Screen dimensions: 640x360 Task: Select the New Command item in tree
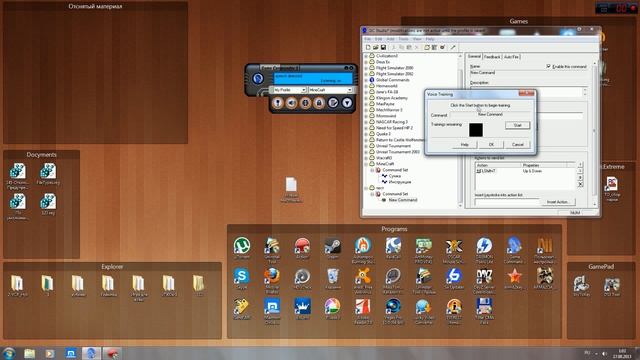coord(403,200)
